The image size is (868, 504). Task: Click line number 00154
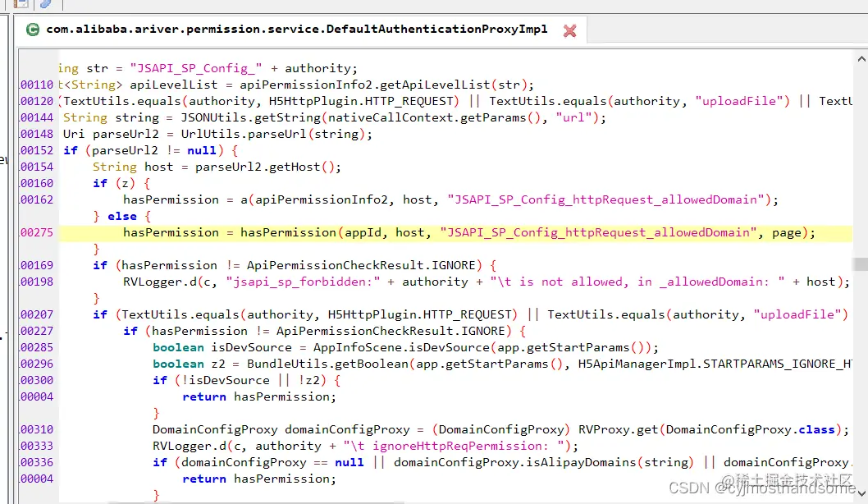pyautogui.click(x=37, y=167)
